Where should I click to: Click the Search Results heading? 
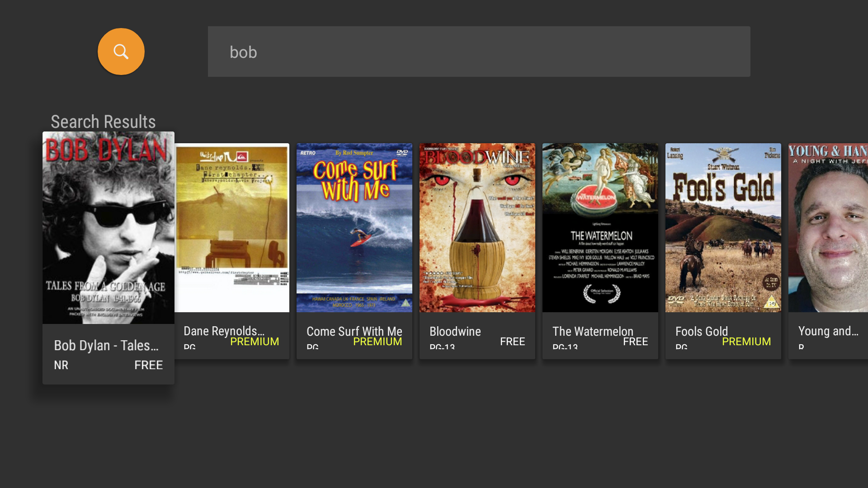tap(102, 121)
